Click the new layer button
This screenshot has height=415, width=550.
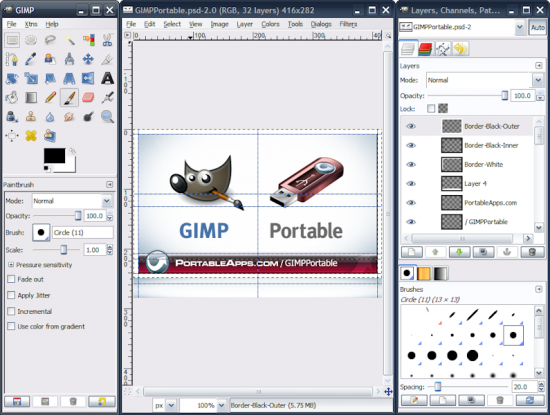411,252
